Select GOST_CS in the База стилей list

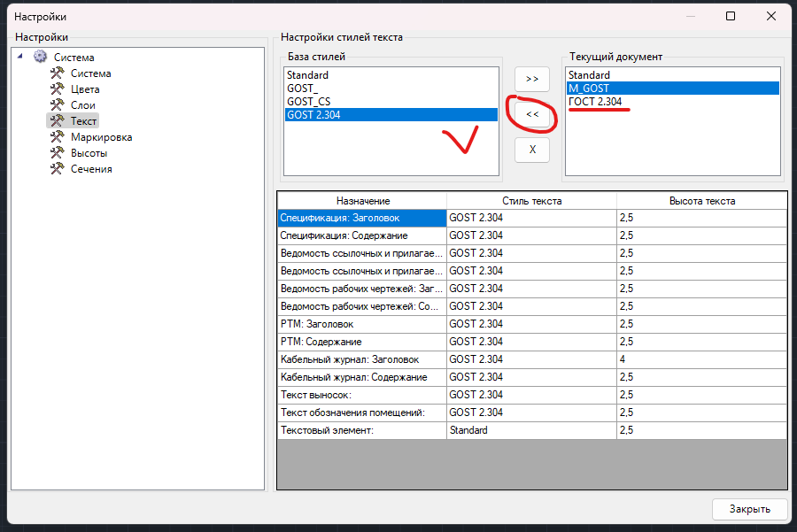coord(306,102)
